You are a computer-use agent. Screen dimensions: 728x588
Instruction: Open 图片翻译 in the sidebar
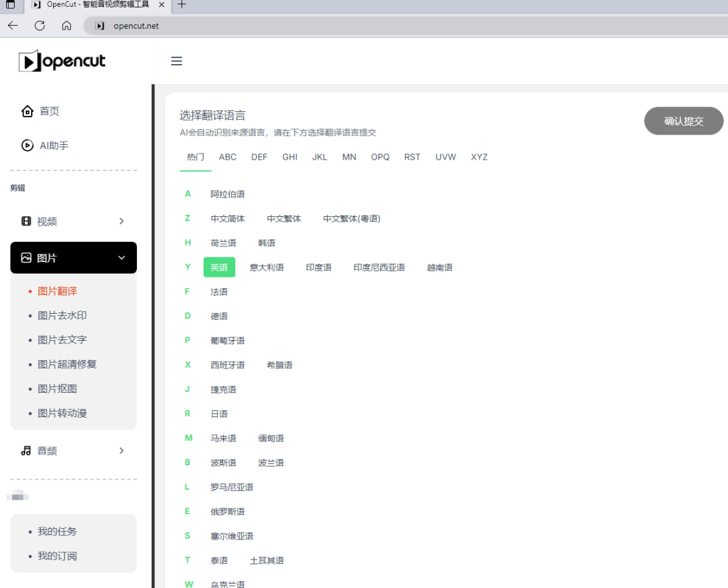[x=57, y=291]
